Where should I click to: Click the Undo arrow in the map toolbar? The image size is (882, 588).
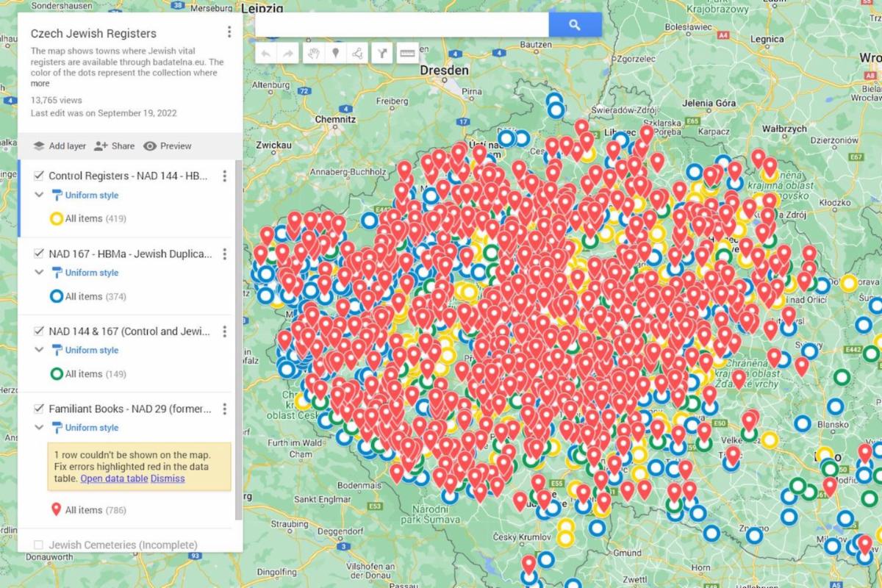(266, 53)
